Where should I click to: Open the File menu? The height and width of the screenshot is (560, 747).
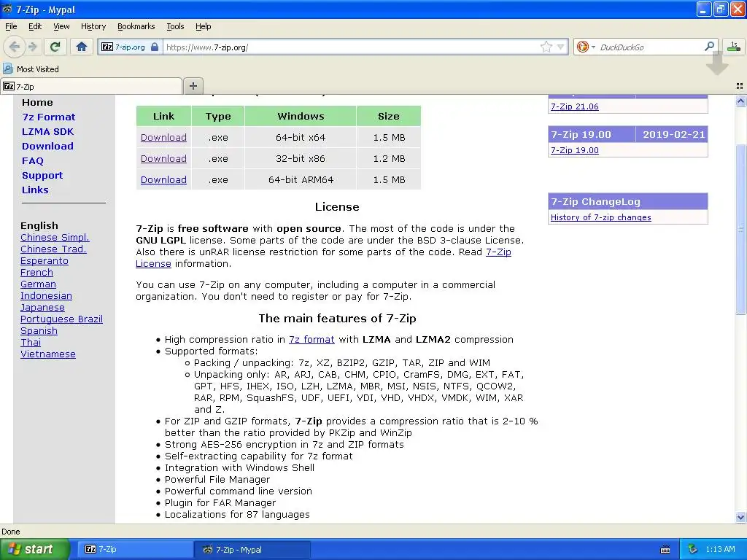coord(11,26)
